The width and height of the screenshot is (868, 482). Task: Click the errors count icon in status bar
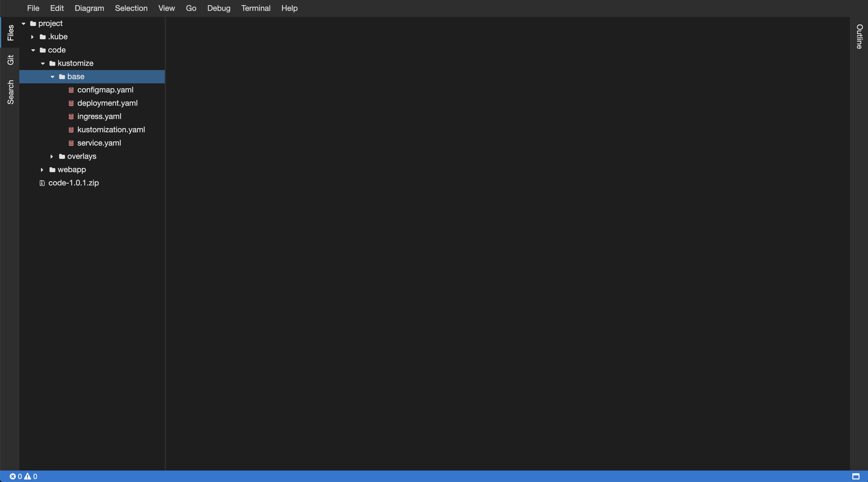click(12, 476)
